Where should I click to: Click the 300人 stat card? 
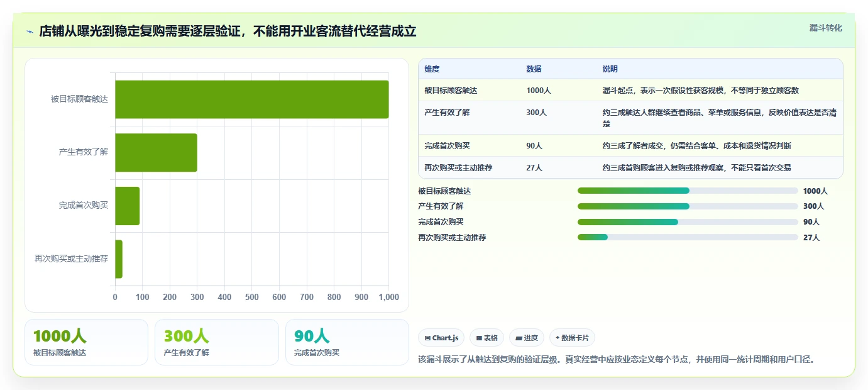tap(217, 342)
